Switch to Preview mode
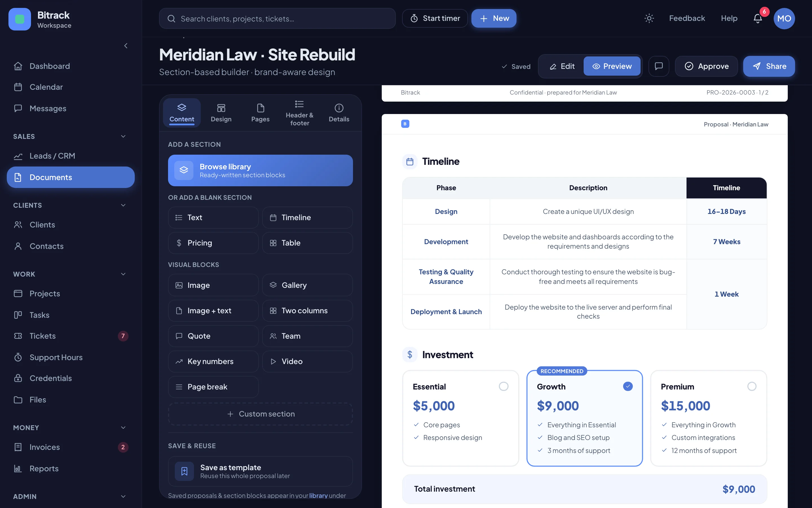The width and height of the screenshot is (812, 508). pos(612,66)
